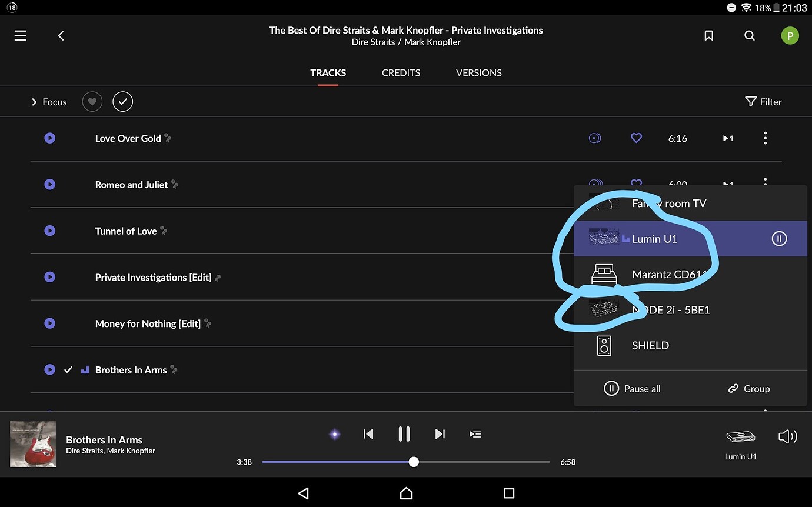Switch to the VERSIONS tab
This screenshot has height=507, width=812.
click(x=478, y=72)
